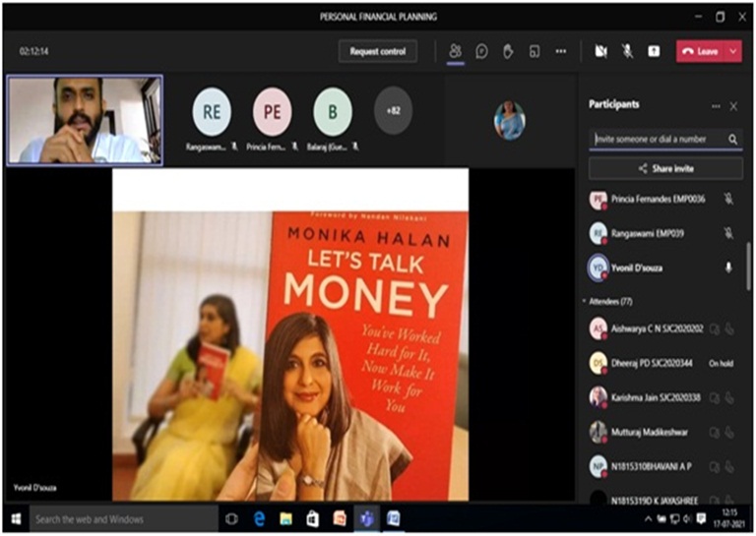Open the breakout rooms icon
The height and width of the screenshot is (536, 756).
click(x=535, y=51)
